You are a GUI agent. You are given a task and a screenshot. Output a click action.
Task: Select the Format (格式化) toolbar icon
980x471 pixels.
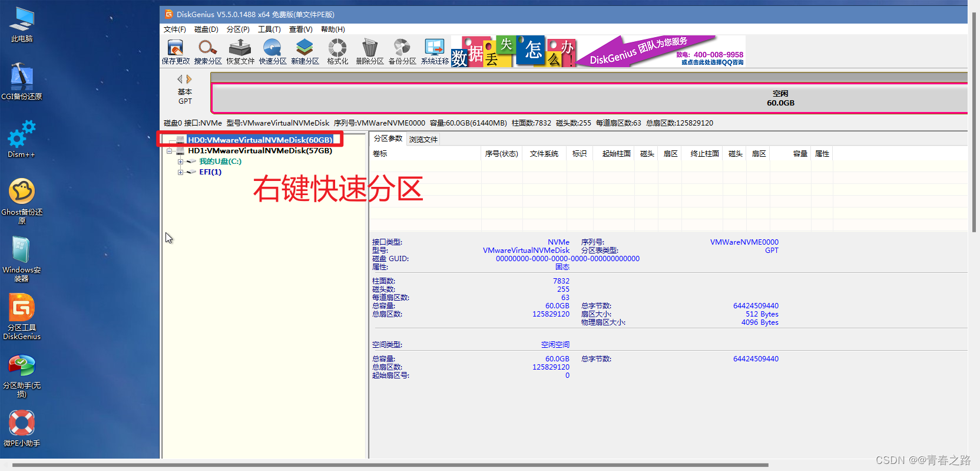[337, 51]
